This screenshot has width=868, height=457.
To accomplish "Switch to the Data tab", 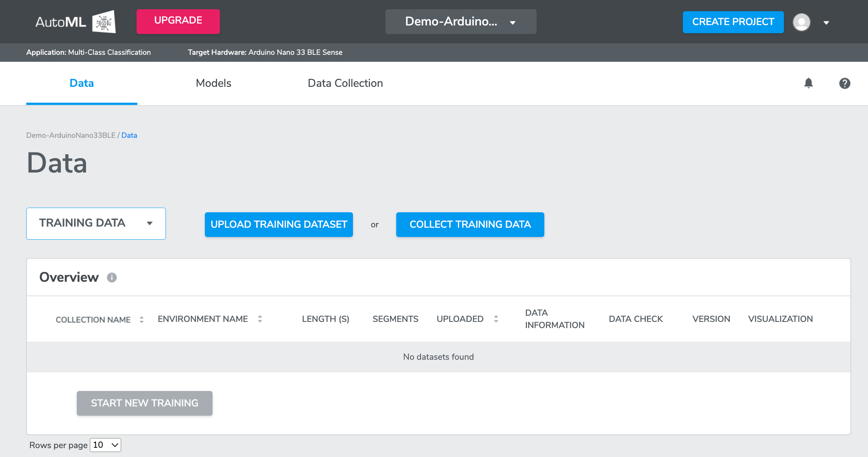I will point(82,83).
